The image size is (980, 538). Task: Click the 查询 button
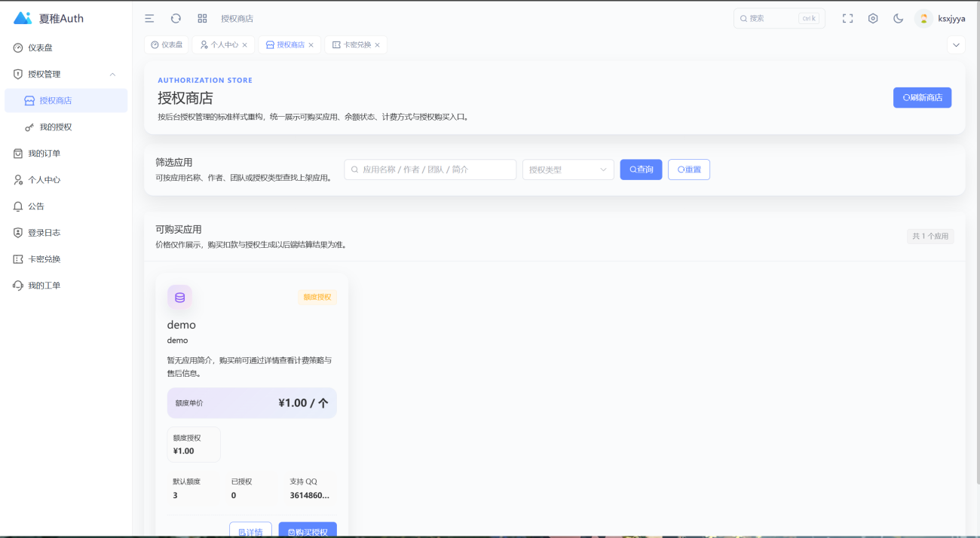coord(641,170)
